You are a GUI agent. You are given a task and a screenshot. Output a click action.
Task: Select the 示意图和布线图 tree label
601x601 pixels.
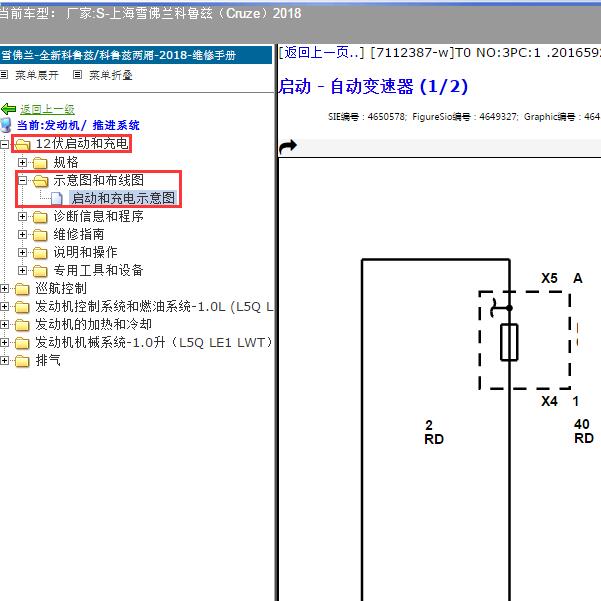pos(99,180)
